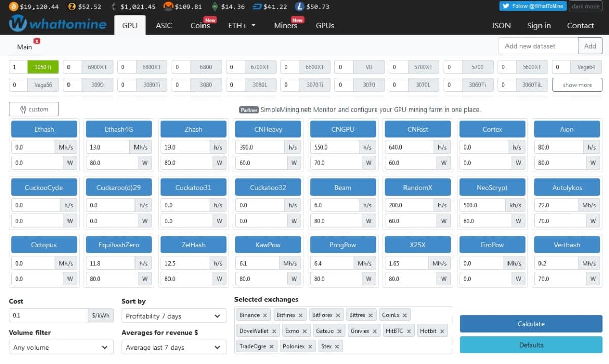Open the custom settings button
Image resolution: width=609 pixels, height=364 pixels.
pyautogui.click(x=34, y=109)
